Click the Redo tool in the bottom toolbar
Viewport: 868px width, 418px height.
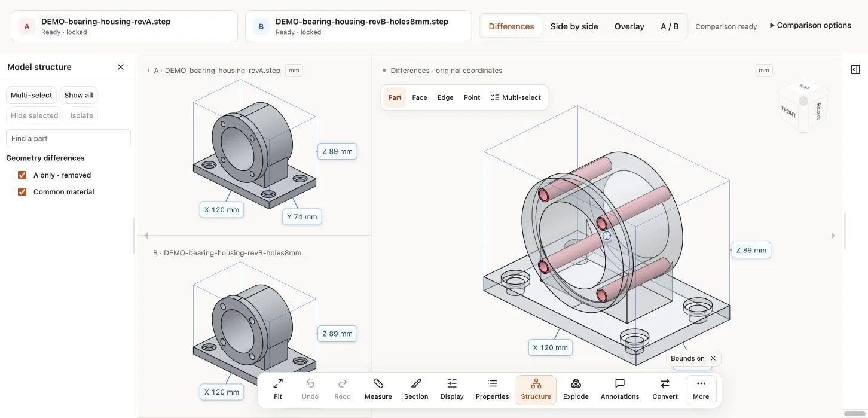pos(343,389)
